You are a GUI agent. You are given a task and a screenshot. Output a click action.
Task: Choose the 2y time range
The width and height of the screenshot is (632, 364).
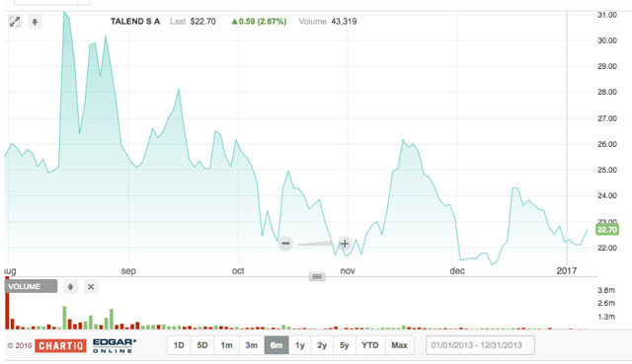(322, 345)
